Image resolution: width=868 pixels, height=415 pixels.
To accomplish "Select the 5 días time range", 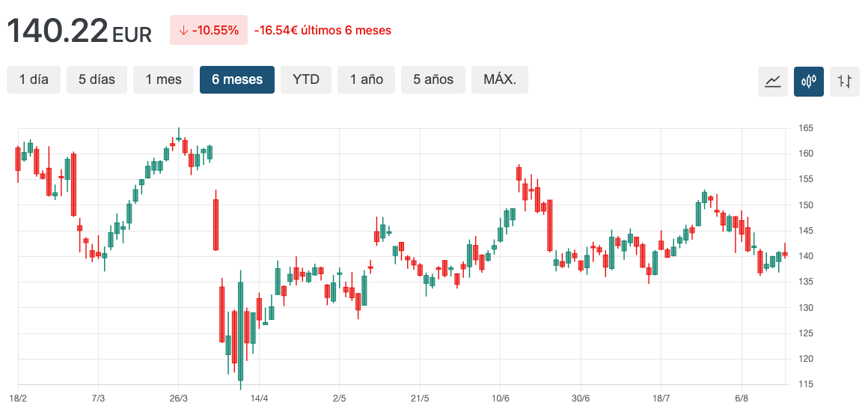I will [97, 80].
